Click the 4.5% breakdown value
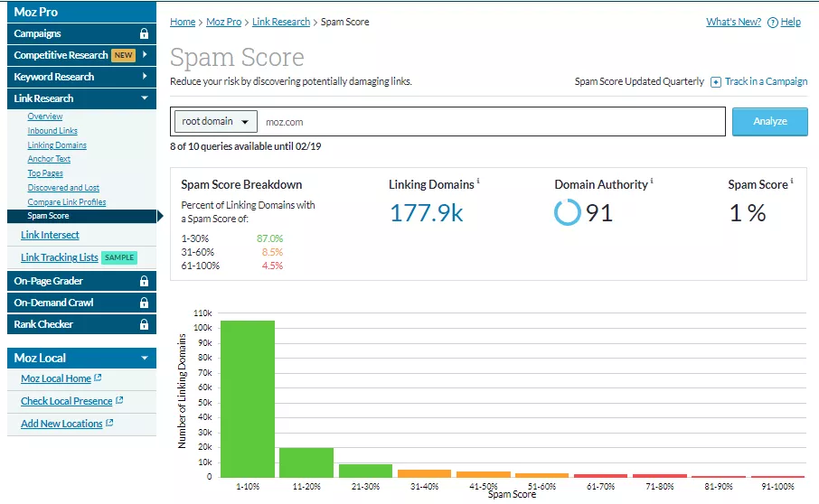Screen dimensions: 819x504 [272, 266]
